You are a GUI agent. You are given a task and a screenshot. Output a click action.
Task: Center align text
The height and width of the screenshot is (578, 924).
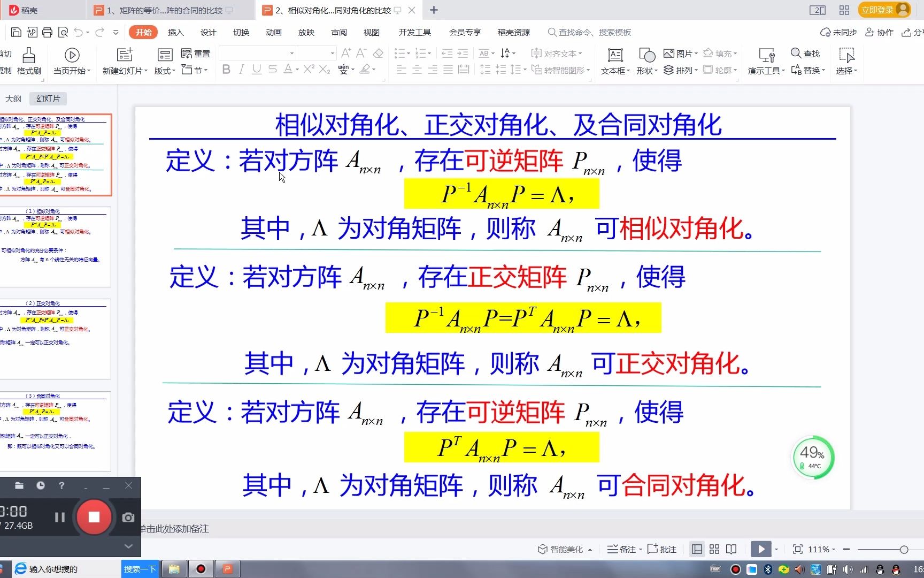(x=417, y=70)
